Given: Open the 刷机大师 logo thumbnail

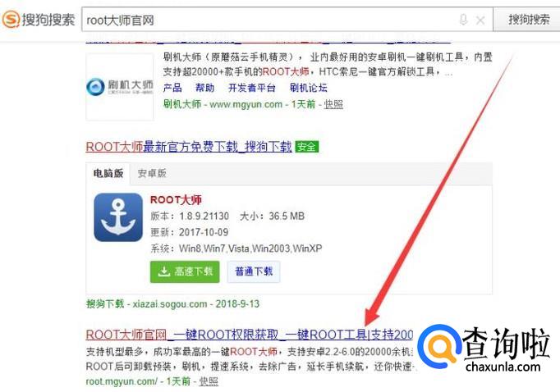Looking at the screenshot, I should (x=120, y=87).
